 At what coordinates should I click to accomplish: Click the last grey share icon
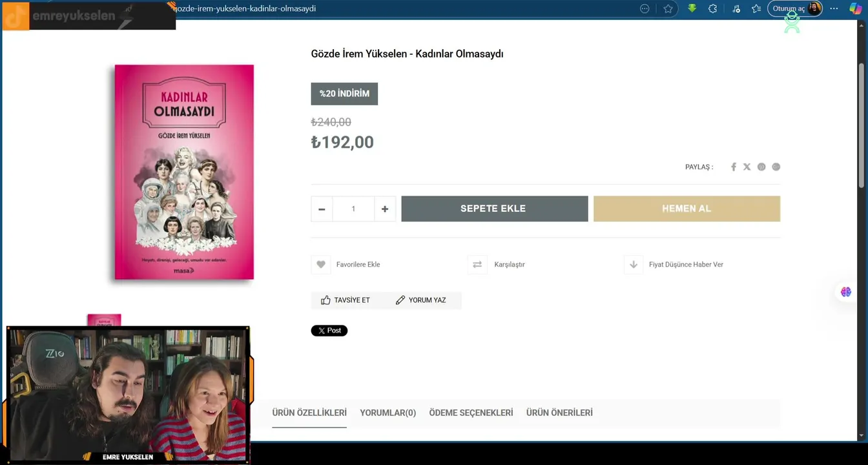point(776,167)
